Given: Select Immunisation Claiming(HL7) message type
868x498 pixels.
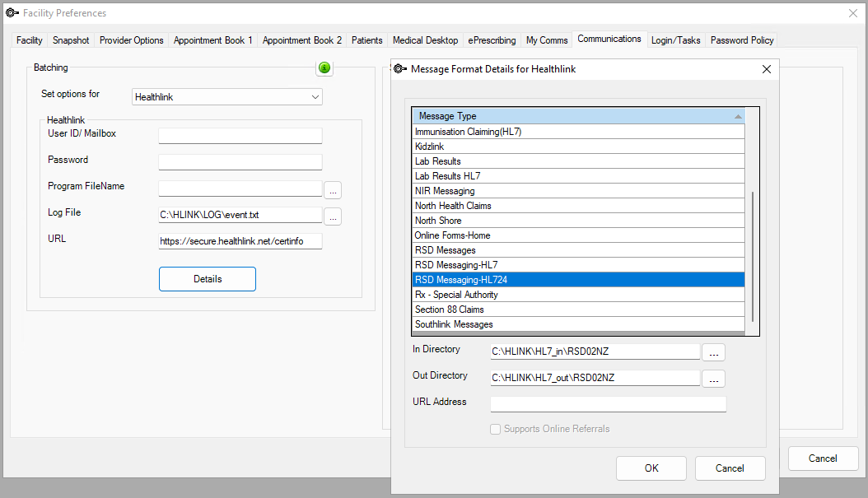Looking at the screenshot, I should [578, 132].
